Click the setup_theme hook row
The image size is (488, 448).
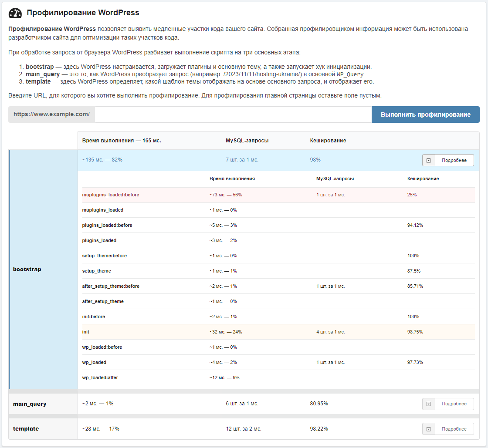point(97,271)
